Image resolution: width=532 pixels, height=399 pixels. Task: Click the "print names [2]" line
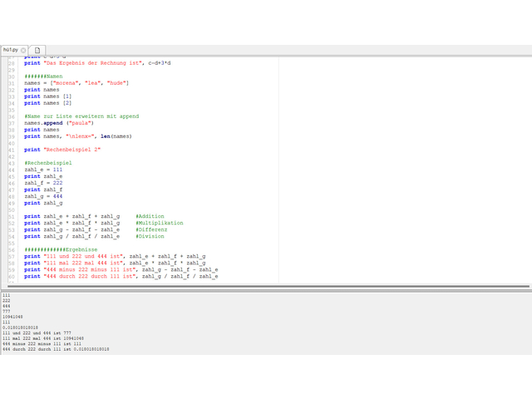(48, 103)
